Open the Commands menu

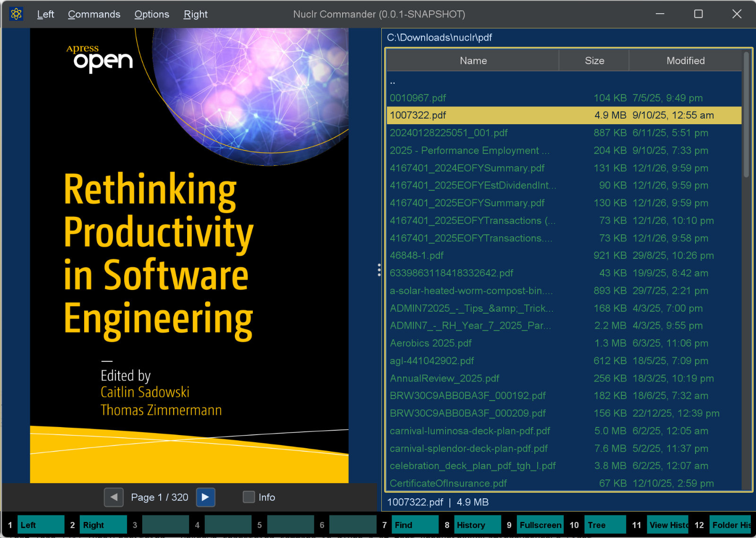coord(94,14)
